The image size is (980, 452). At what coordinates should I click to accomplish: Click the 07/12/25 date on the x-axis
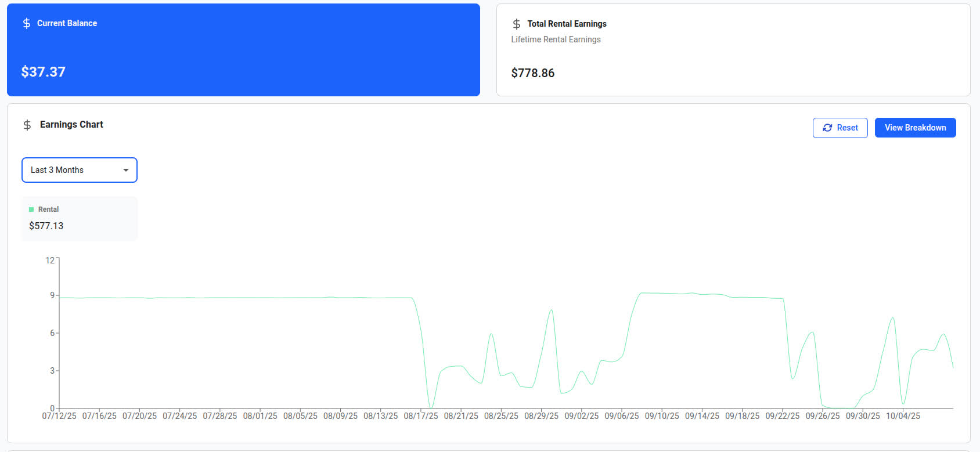click(x=59, y=416)
